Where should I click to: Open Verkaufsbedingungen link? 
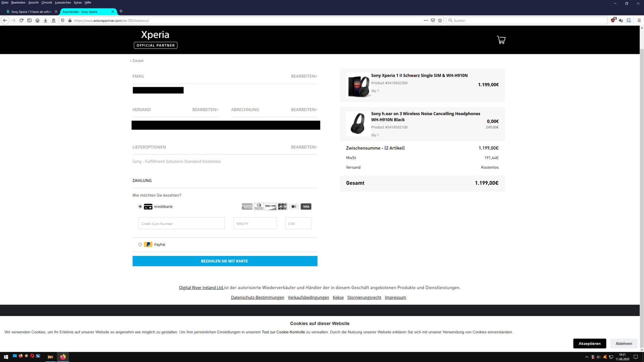(308, 297)
